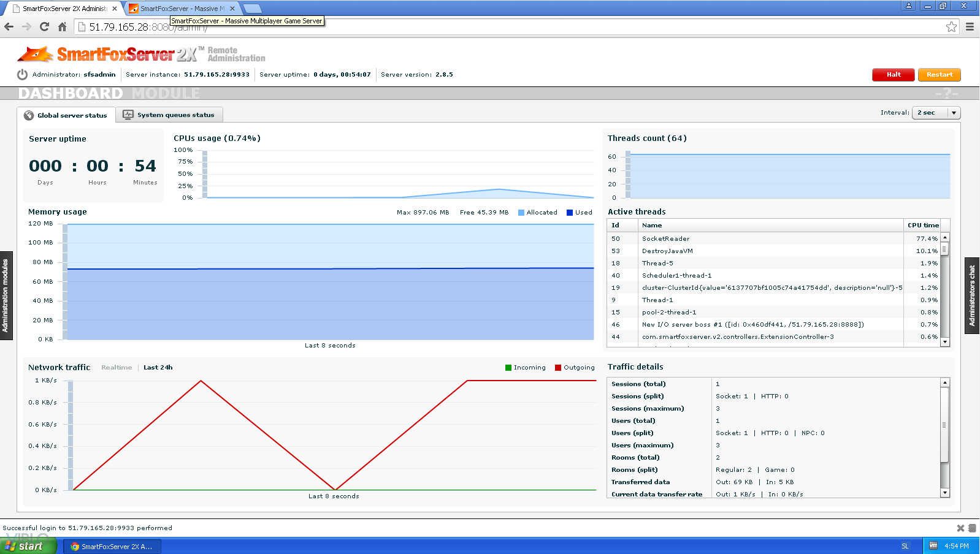Switch network traffic to Last 24h
This screenshot has height=554, width=980.
pyautogui.click(x=158, y=368)
